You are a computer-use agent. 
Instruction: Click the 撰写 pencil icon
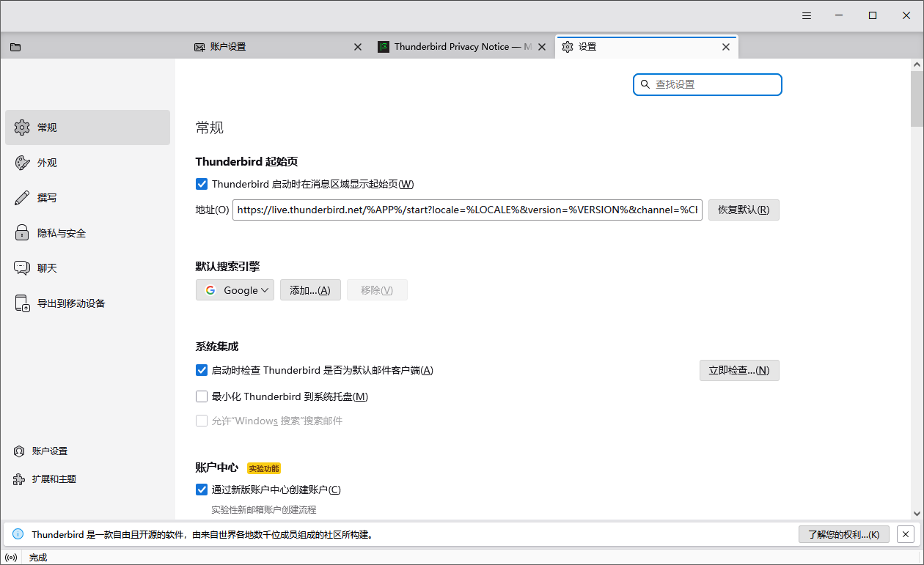click(22, 198)
